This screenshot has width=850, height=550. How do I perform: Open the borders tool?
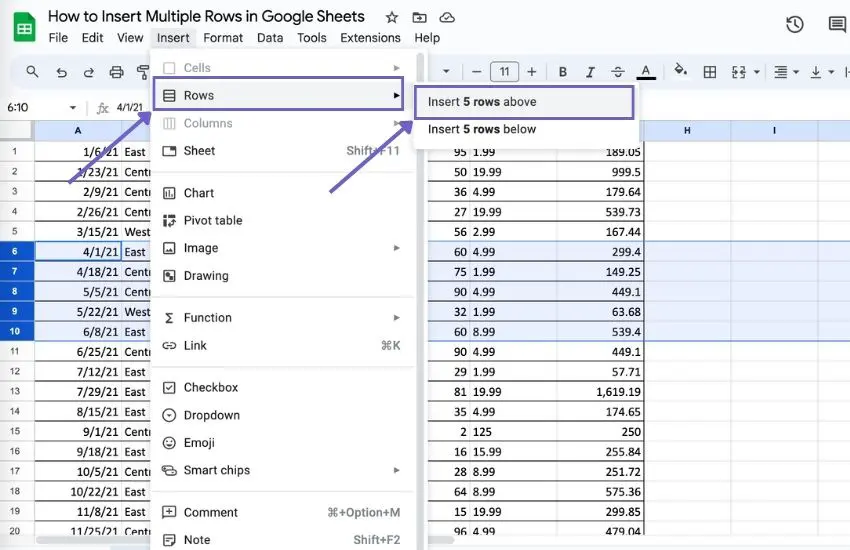coord(710,72)
